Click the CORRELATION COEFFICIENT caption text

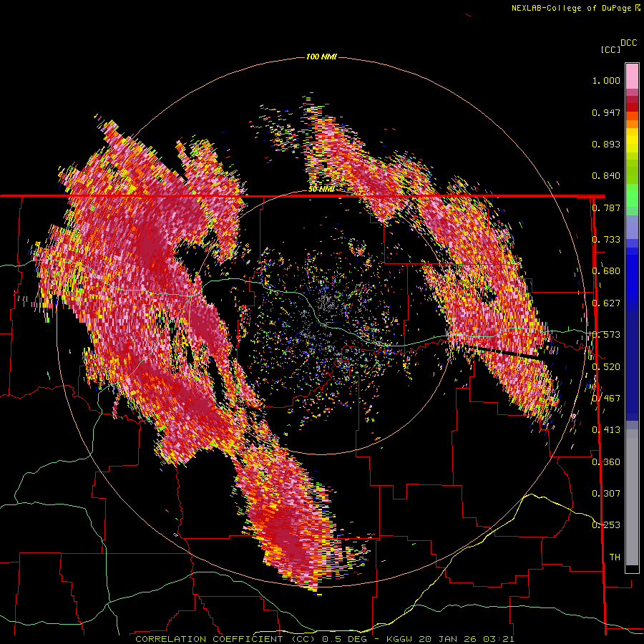point(209,639)
